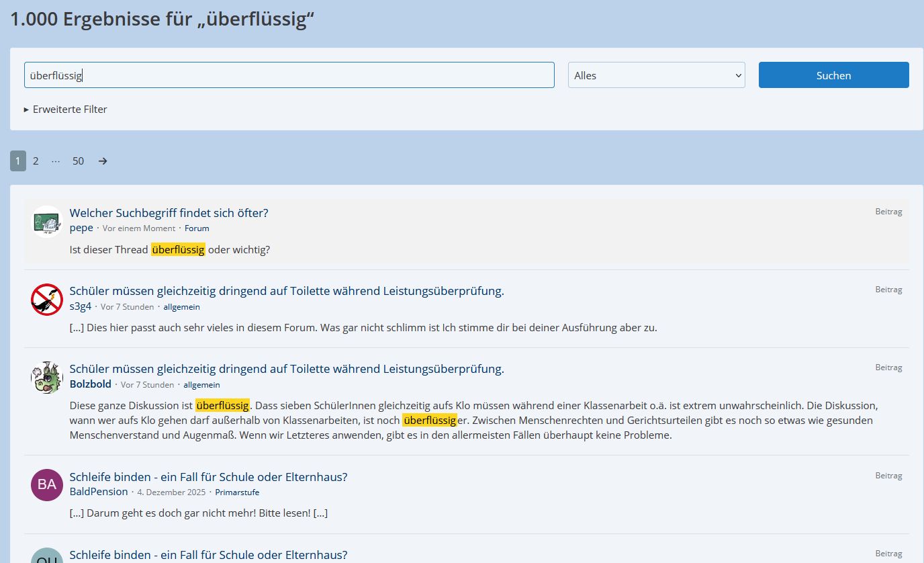Jump to results page 50
Viewport: 924px width, 563px height.
coord(79,161)
